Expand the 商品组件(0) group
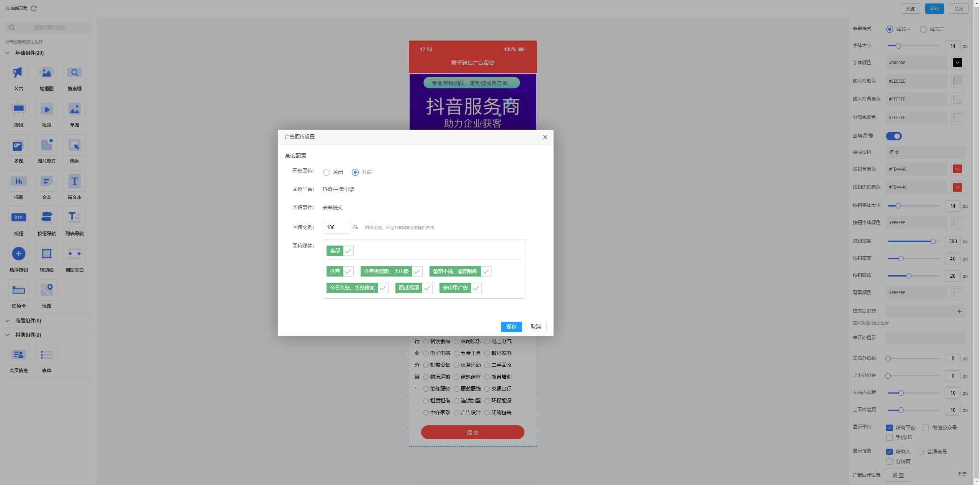980x485 pixels. 8,321
